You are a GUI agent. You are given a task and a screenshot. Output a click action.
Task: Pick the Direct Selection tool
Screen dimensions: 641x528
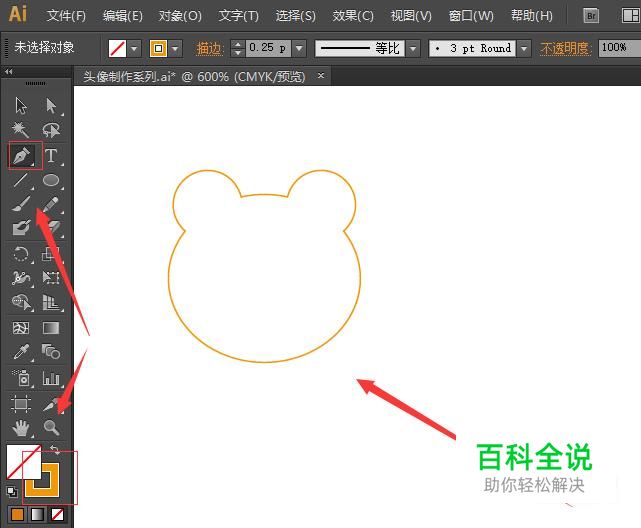pyautogui.click(x=51, y=105)
